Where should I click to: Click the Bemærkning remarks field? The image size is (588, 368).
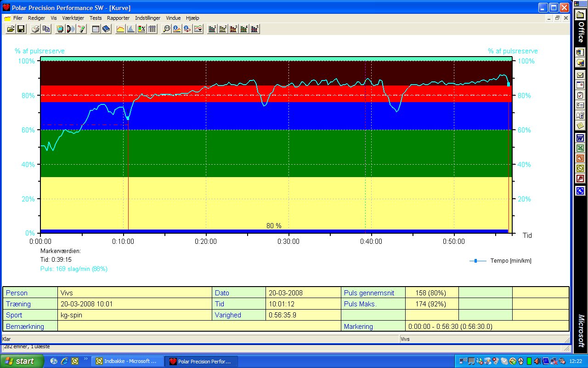tap(199, 326)
